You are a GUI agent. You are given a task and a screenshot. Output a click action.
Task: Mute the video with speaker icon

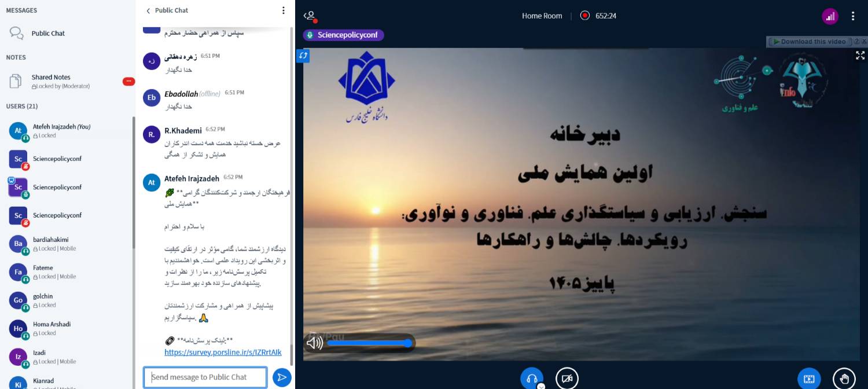[314, 343]
